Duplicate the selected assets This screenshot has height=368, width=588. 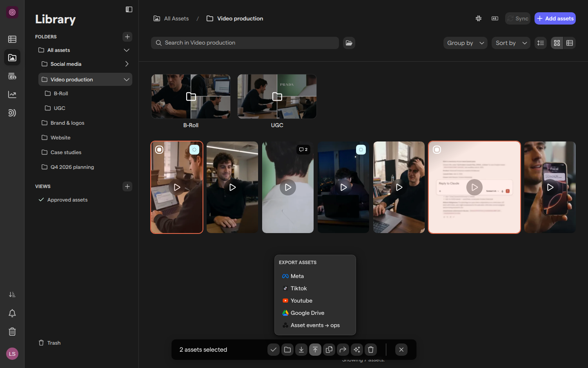point(329,350)
